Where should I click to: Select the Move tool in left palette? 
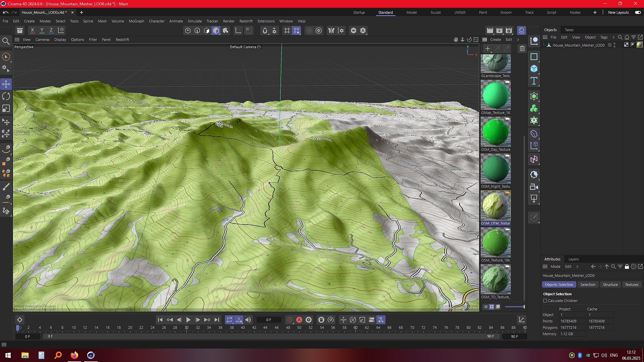(6, 84)
